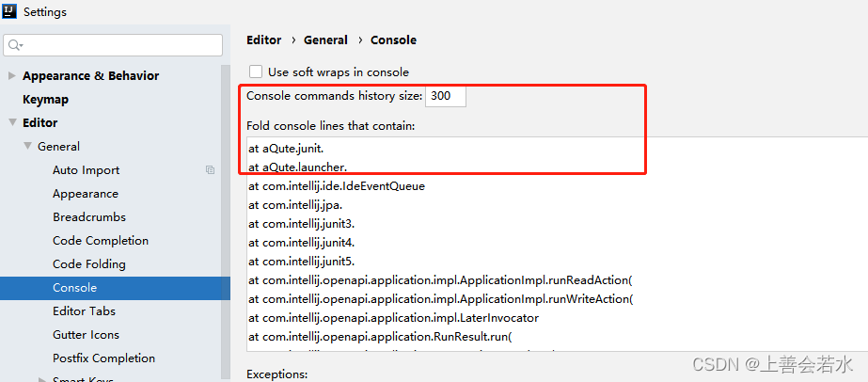Image resolution: width=868 pixels, height=382 pixels.
Task: Select the General settings node
Action: click(x=58, y=146)
